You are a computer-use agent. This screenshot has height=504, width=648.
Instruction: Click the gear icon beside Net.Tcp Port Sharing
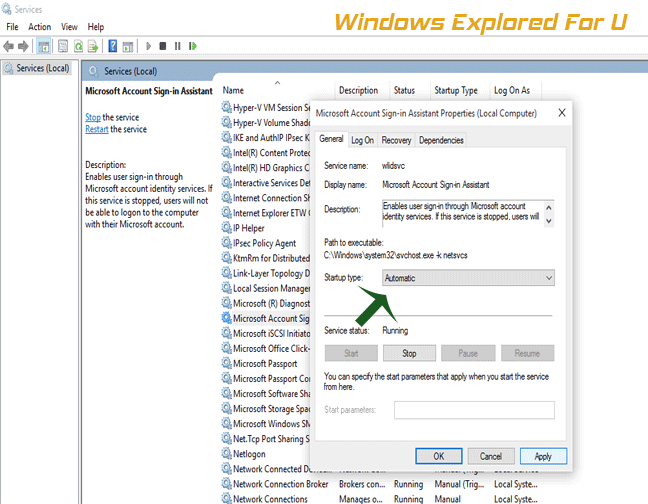pyautogui.click(x=226, y=438)
